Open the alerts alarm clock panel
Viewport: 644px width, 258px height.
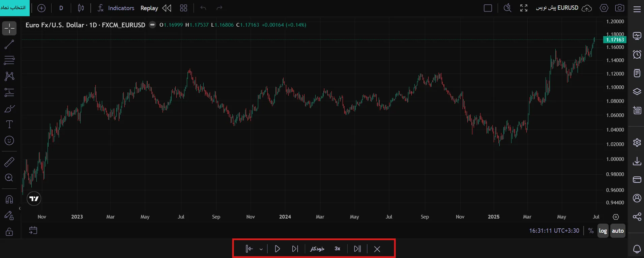(637, 54)
